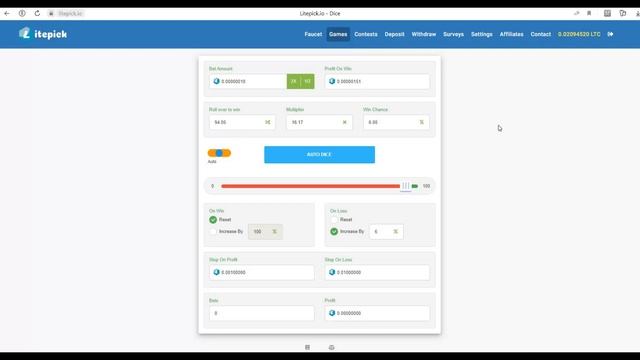Open the Games menu
Image resolution: width=640 pixels, height=360 pixels.
pos(338,34)
